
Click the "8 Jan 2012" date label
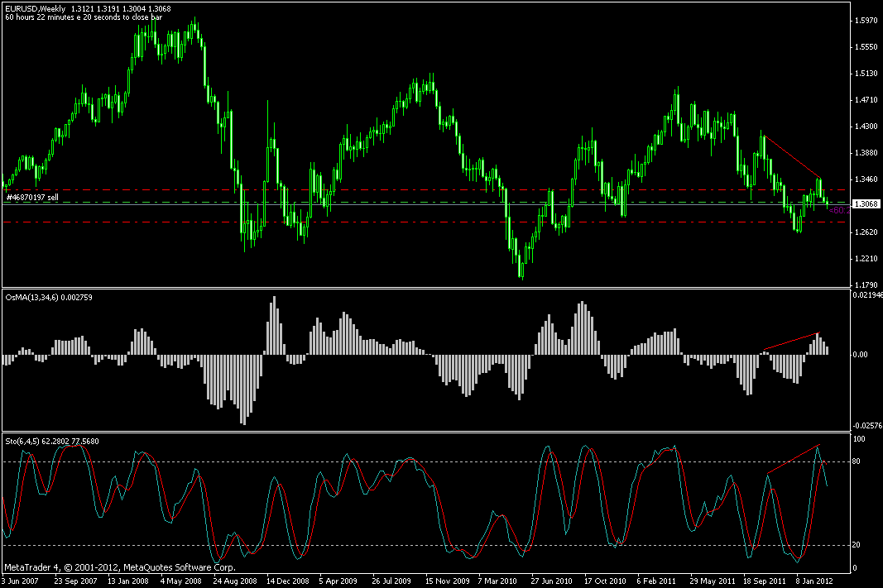click(814, 581)
